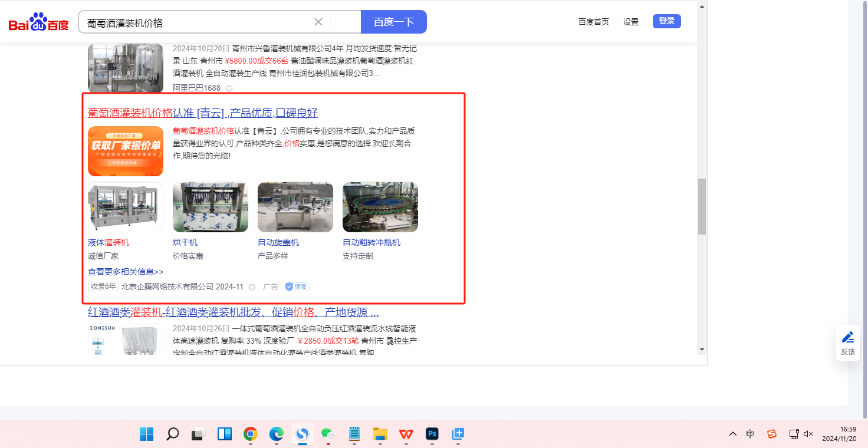The height and width of the screenshot is (448, 868).
Task: Open 设置 in the top navigation
Action: [x=631, y=22]
